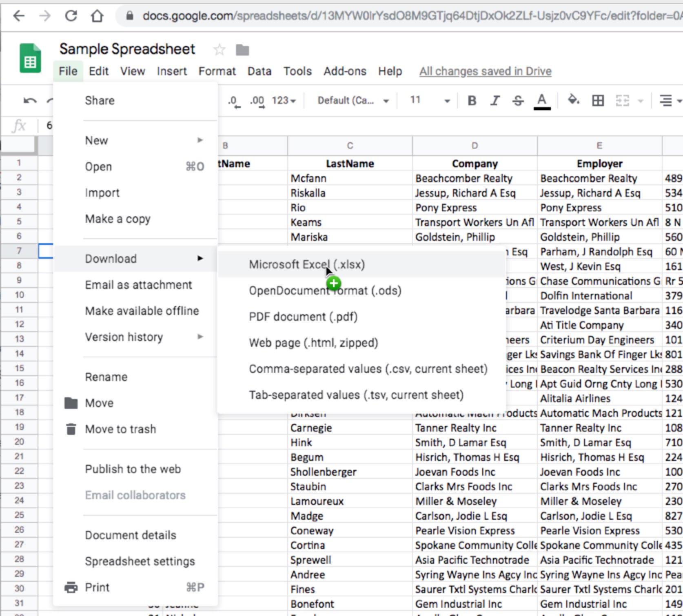The width and height of the screenshot is (683, 616).
Task: Open the Data menu
Action: pyautogui.click(x=259, y=71)
